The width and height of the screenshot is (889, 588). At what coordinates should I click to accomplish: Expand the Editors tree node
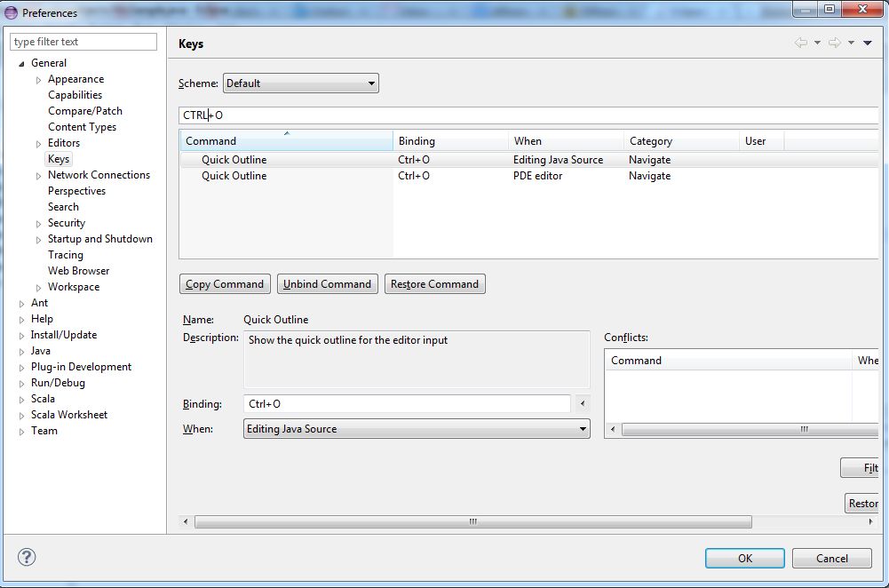pyautogui.click(x=38, y=144)
